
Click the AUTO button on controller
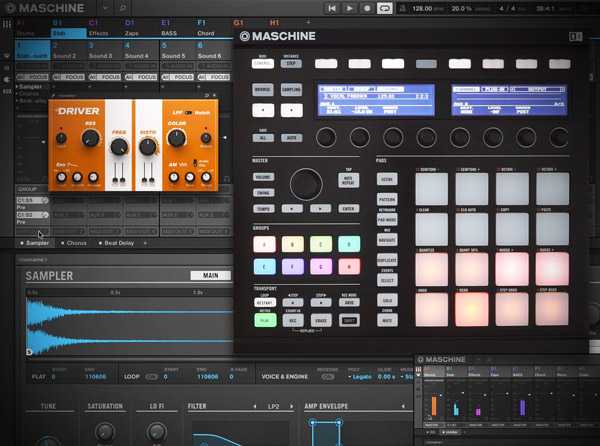(291, 138)
